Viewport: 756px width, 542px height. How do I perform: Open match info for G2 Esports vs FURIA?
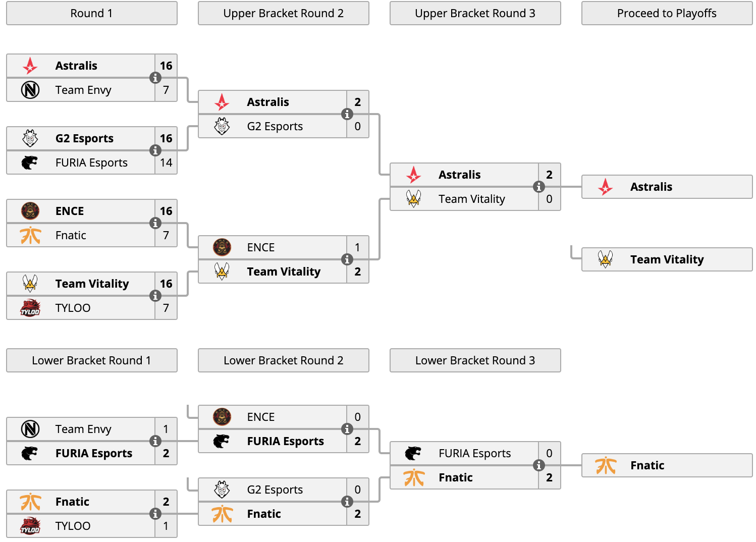[155, 150]
